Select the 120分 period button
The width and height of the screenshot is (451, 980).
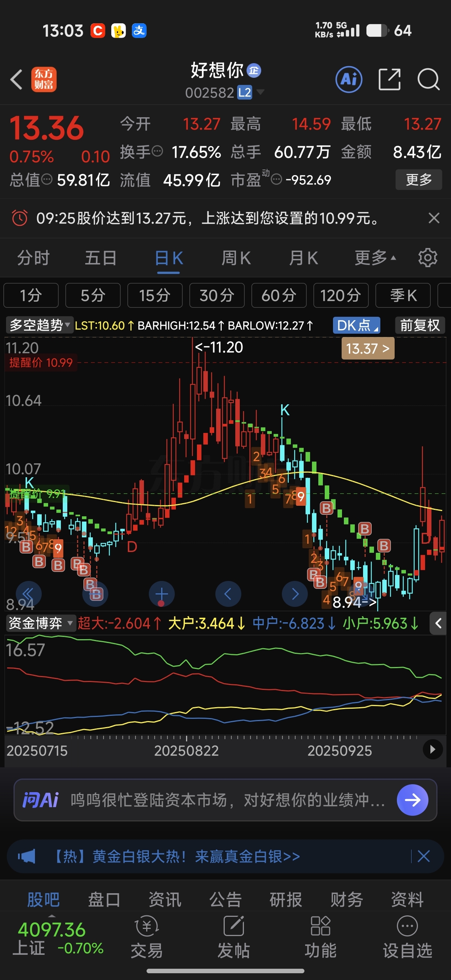click(341, 295)
